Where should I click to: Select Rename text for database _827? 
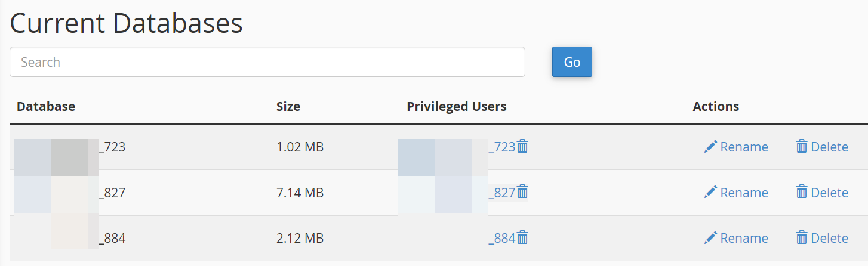coord(744,193)
